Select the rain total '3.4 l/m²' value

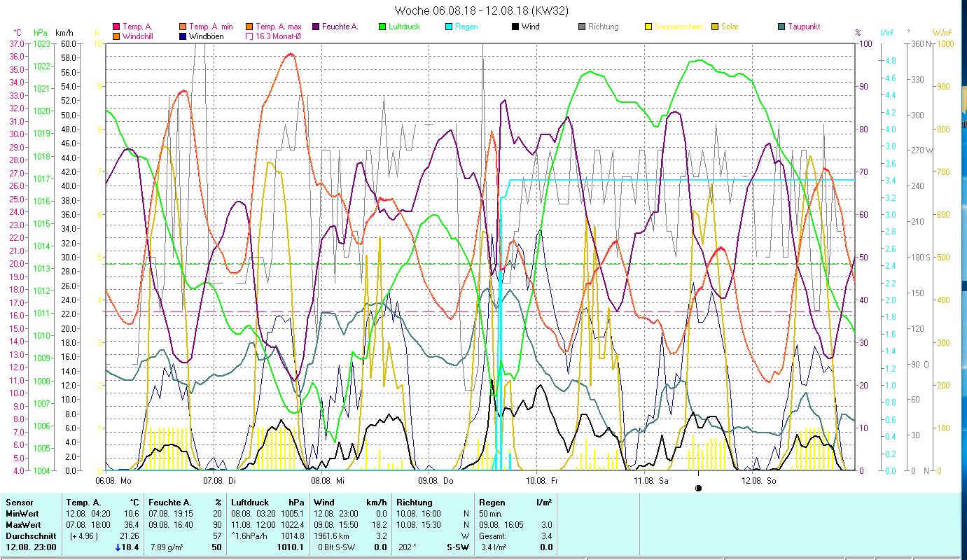tap(493, 547)
